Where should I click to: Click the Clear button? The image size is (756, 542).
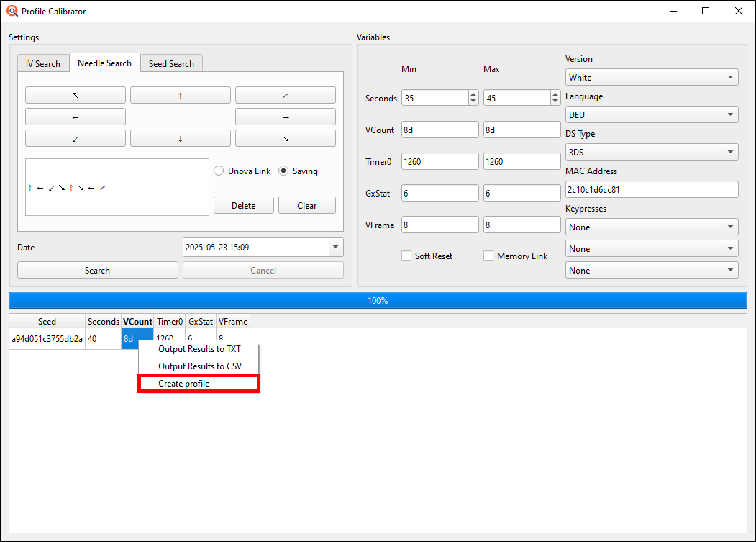[x=306, y=206]
